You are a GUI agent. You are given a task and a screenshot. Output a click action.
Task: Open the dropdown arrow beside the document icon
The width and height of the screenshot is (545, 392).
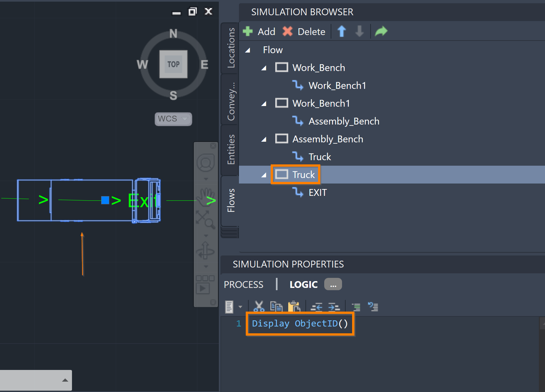pos(240,307)
